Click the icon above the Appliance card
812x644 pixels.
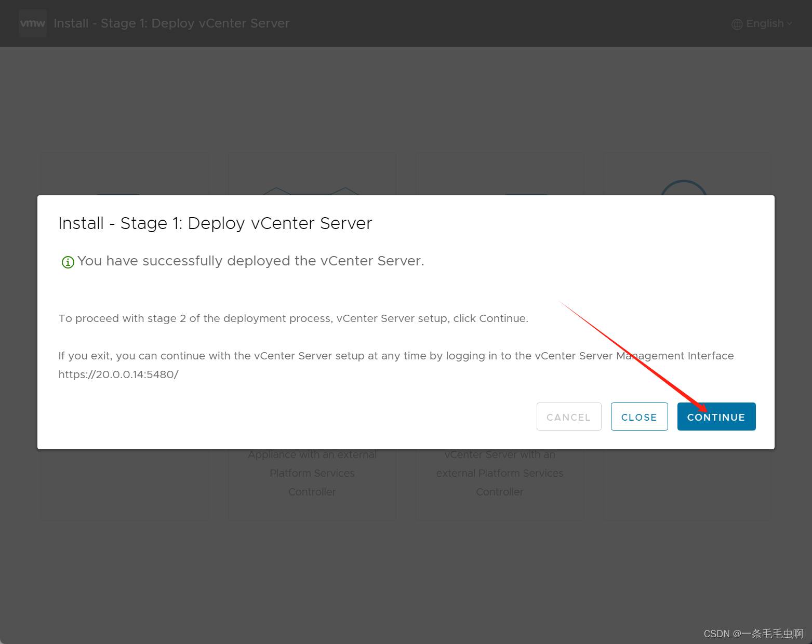pyautogui.click(x=311, y=190)
